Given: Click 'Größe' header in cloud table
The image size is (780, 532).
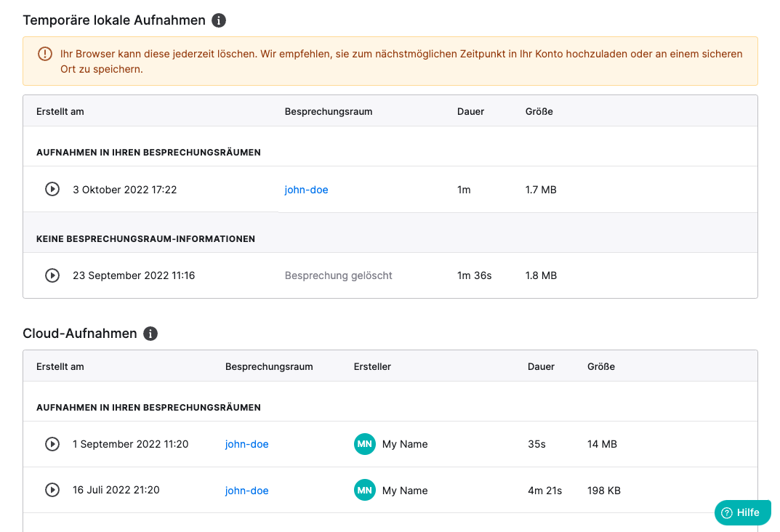Looking at the screenshot, I should 601,366.
